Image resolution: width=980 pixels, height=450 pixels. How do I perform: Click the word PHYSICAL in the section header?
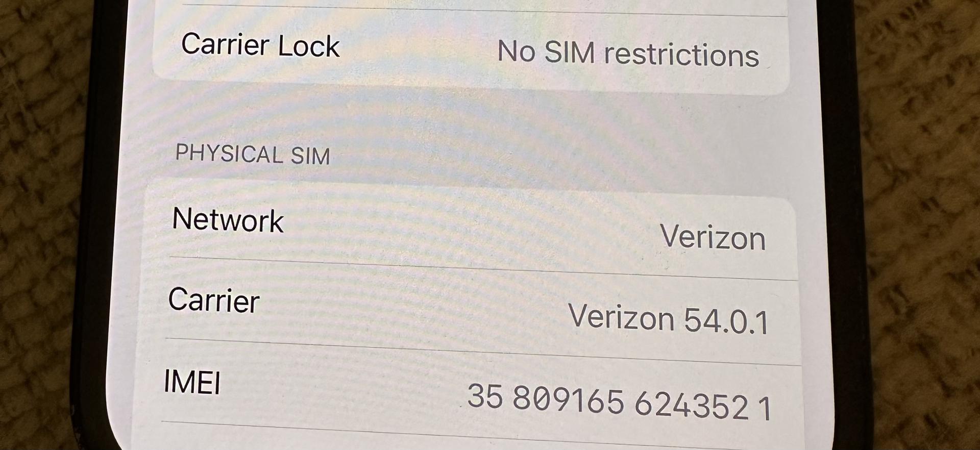point(229,153)
